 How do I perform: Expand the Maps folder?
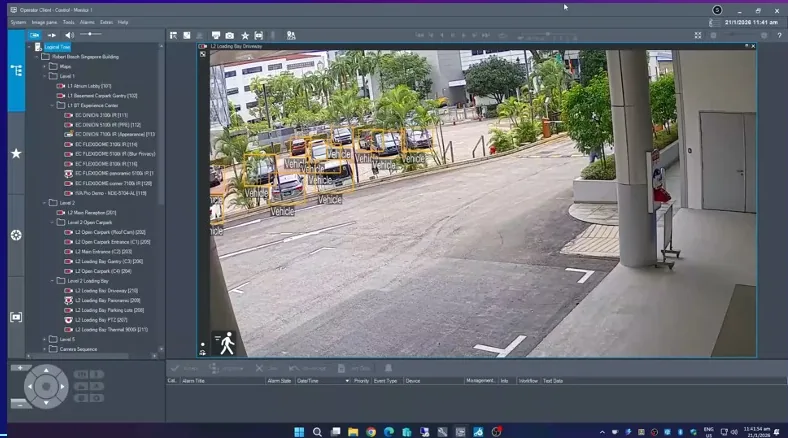(45, 66)
